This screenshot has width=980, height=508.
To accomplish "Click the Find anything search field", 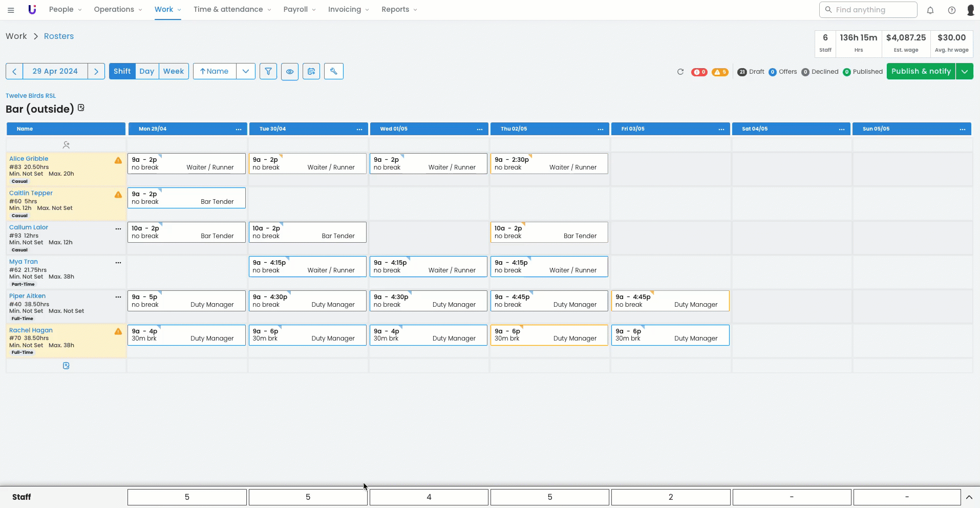I will click(868, 10).
